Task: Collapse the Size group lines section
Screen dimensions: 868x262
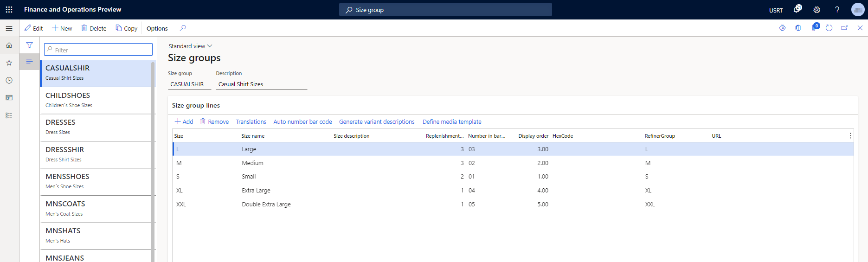Action: pyautogui.click(x=196, y=105)
